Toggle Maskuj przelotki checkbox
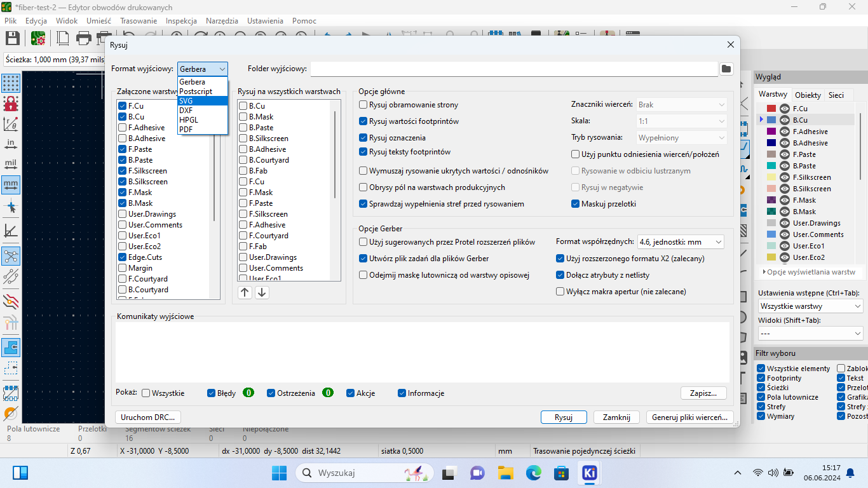The height and width of the screenshot is (488, 868). (576, 204)
